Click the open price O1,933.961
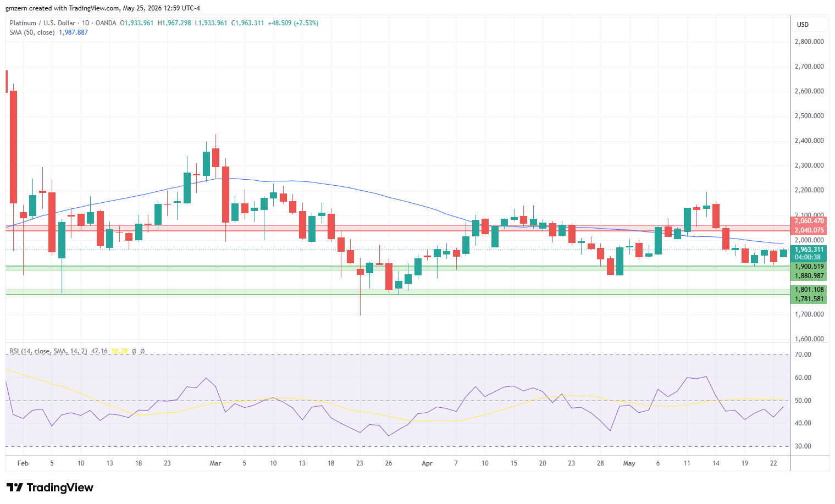This screenshot has height=504, width=835. click(x=137, y=23)
